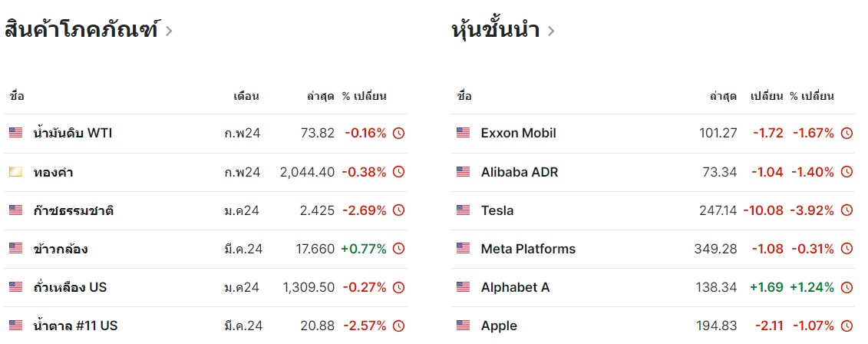Open the ถั่วเหลือง US commodity link
The height and width of the screenshot is (344, 868).
tap(70, 287)
